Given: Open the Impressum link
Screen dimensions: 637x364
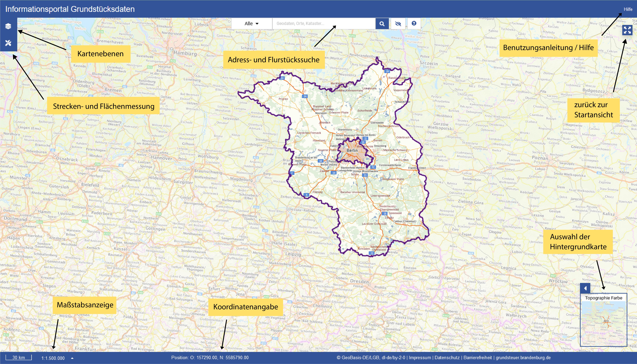Looking at the screenshot, I should pos(420,358).
